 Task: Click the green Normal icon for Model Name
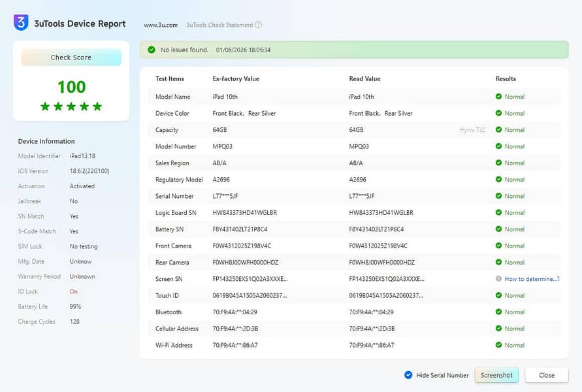(x=498, y=97)
